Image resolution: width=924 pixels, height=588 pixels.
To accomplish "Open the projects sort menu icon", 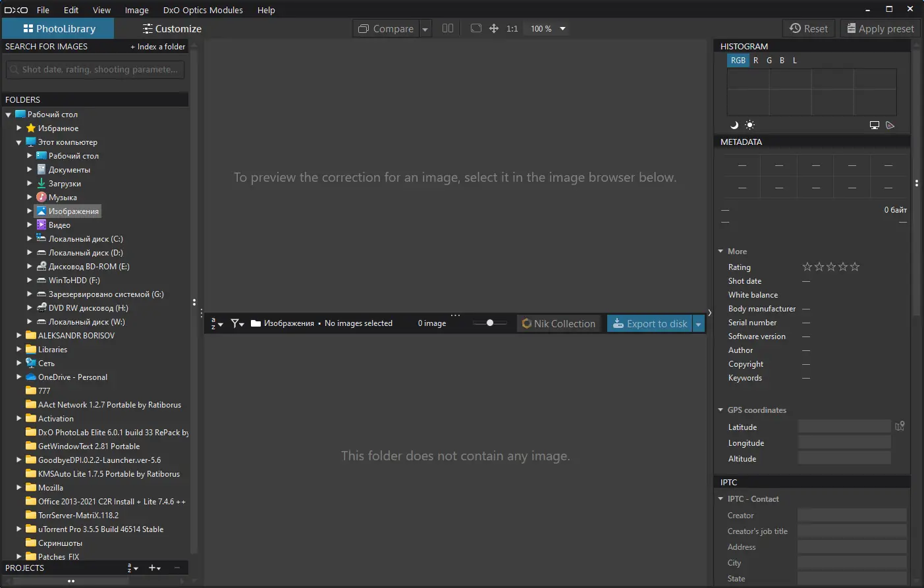I will point(133,568).
